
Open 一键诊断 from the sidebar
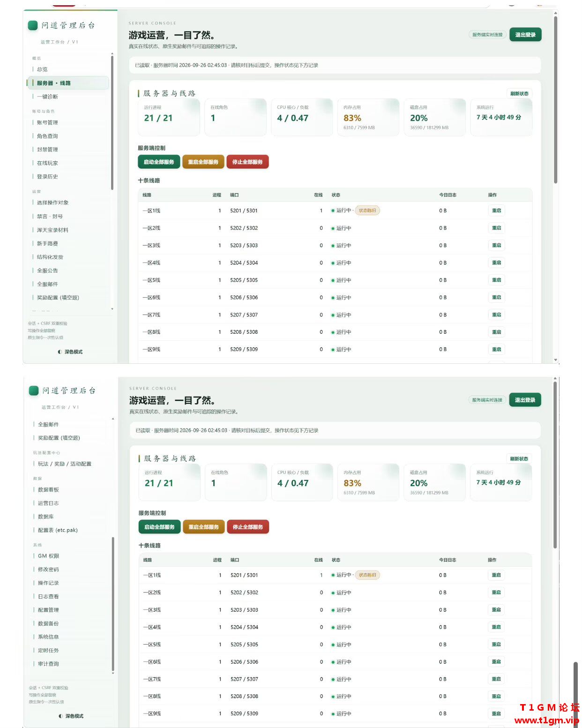(x=47, y=97)
